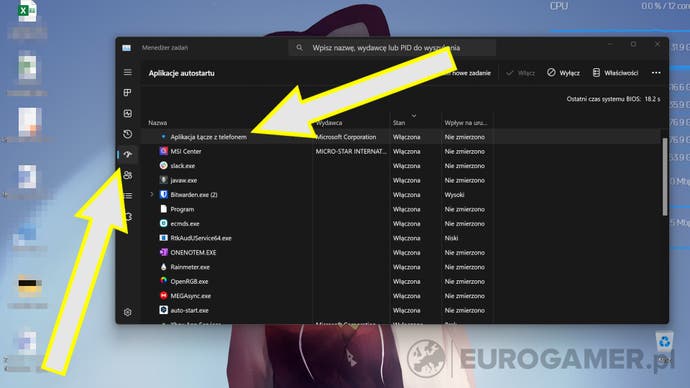Sort by the Wpływ na uruchamianie column header
Image resolution: width=690 pixels, height=388 pixels.
[x=466, y=123]
